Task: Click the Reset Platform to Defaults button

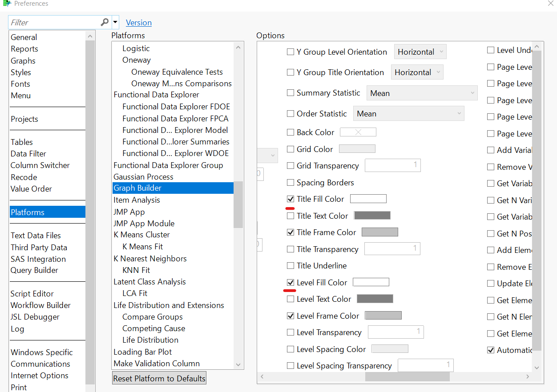Action: point(159,378)
